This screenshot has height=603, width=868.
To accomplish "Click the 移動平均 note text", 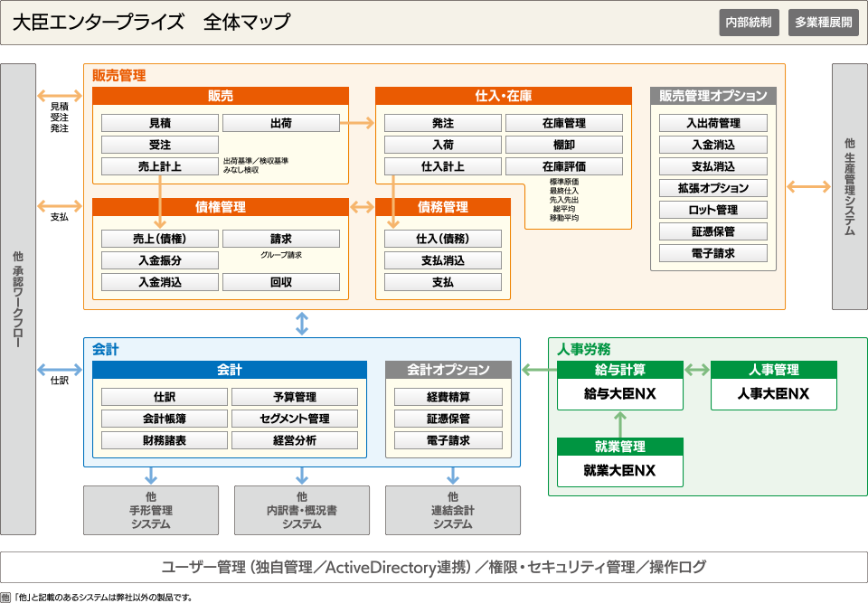I will [564, 218].
